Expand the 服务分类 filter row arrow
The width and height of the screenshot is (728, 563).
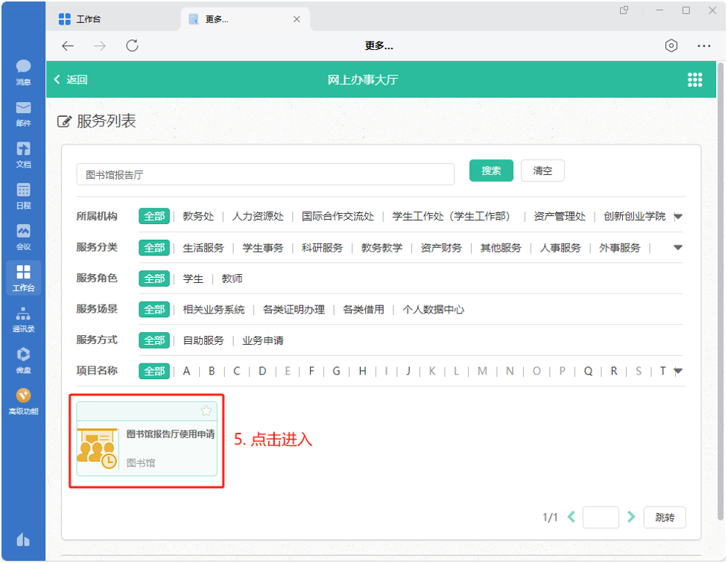(678, 247)
